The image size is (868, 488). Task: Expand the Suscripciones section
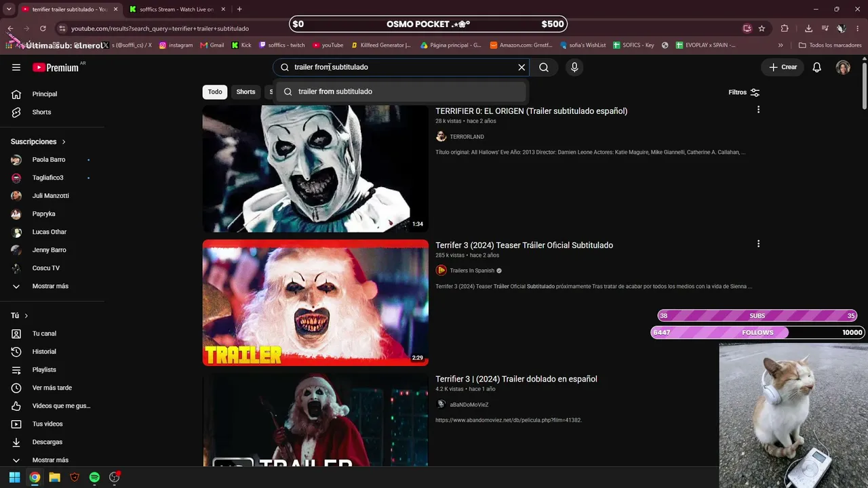pyautogui.click(x=39, y=142)
